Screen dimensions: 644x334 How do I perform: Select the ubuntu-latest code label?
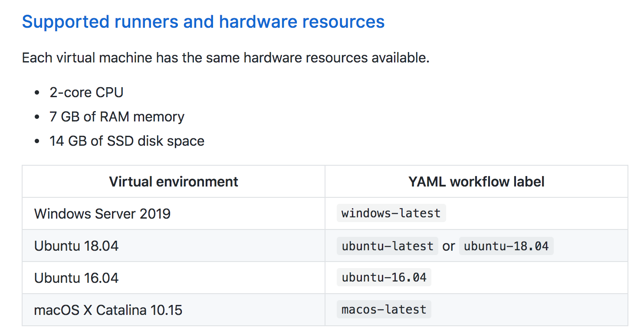pos(388,246)
